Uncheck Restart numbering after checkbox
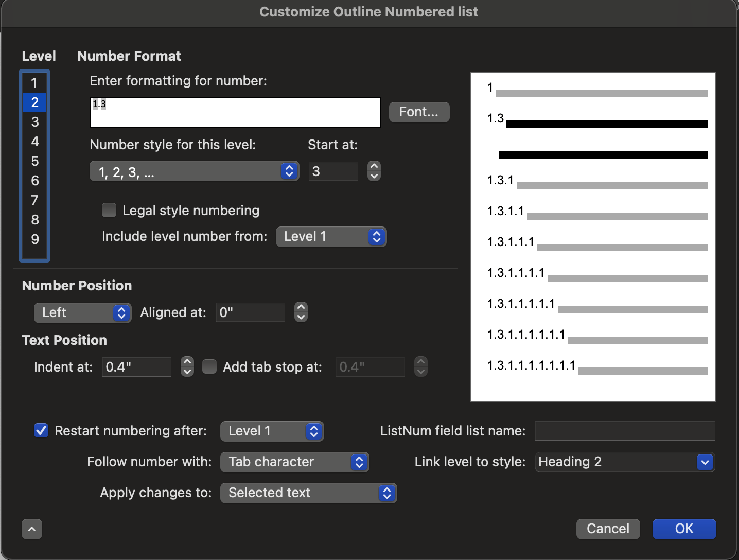 (x=41, y=430)
